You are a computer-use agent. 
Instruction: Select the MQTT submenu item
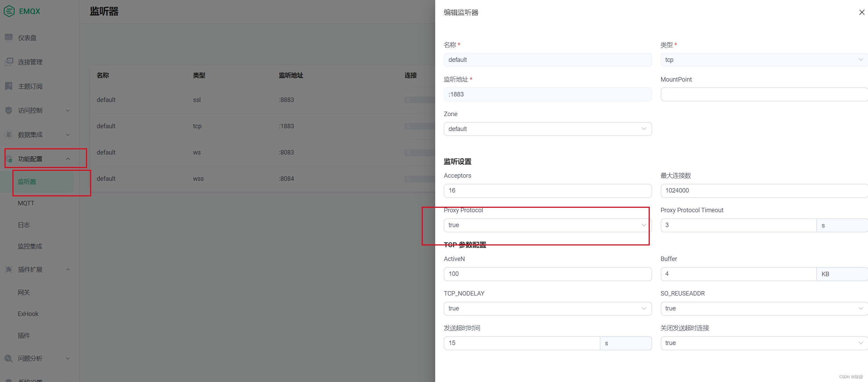coord(26,203)
